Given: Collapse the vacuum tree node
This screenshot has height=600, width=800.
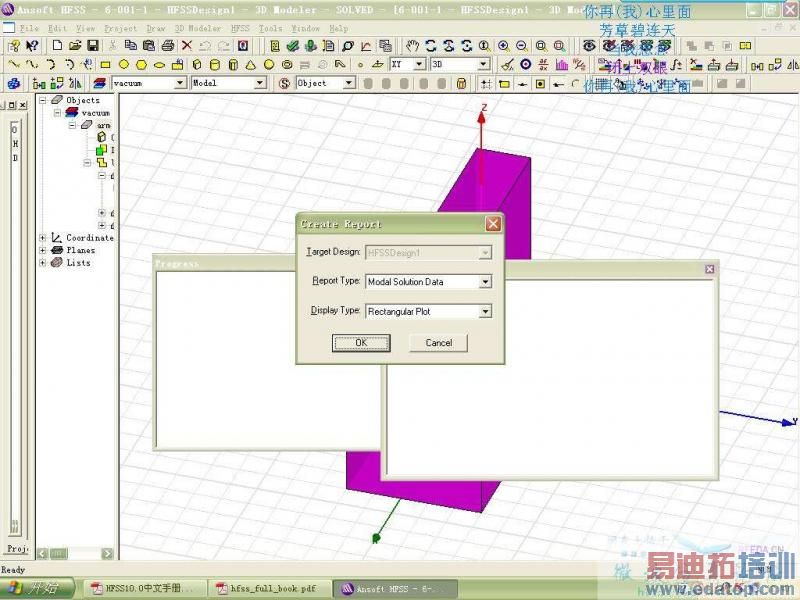Looking at the screenshot, I should 58,112.
